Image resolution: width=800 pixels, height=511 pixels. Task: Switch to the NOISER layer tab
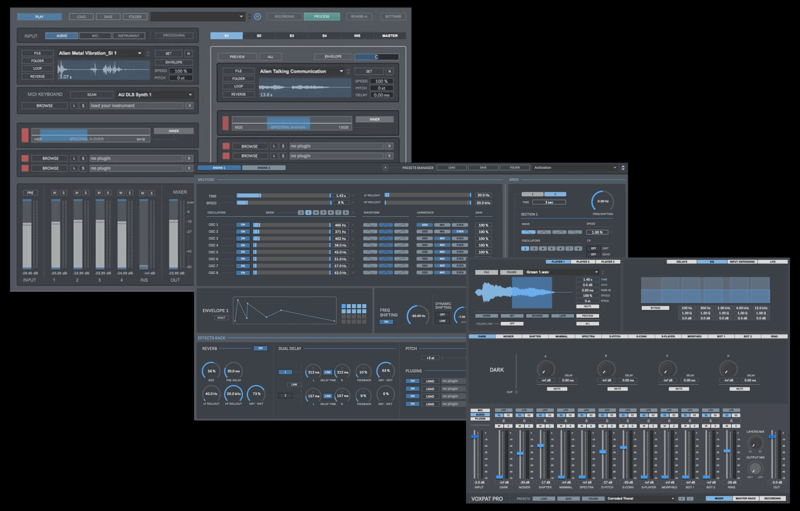[x=508, y=337]
